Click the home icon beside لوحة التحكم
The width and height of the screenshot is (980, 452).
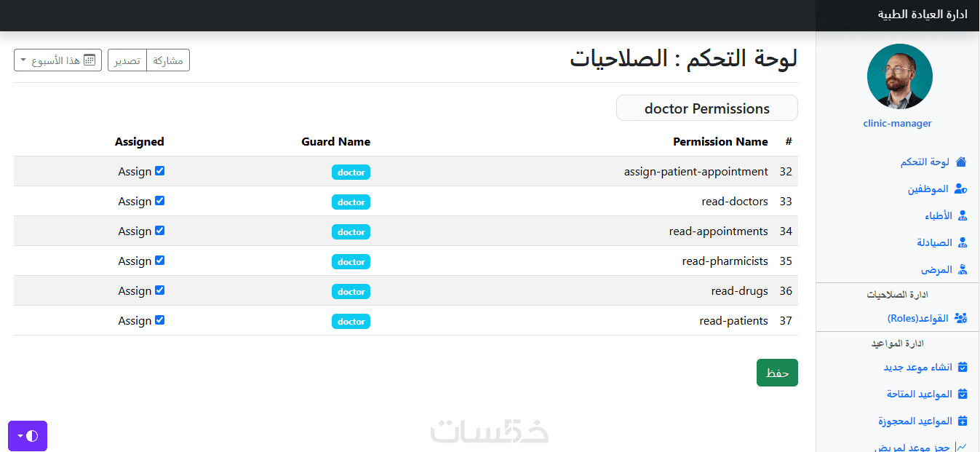point(961,162)
